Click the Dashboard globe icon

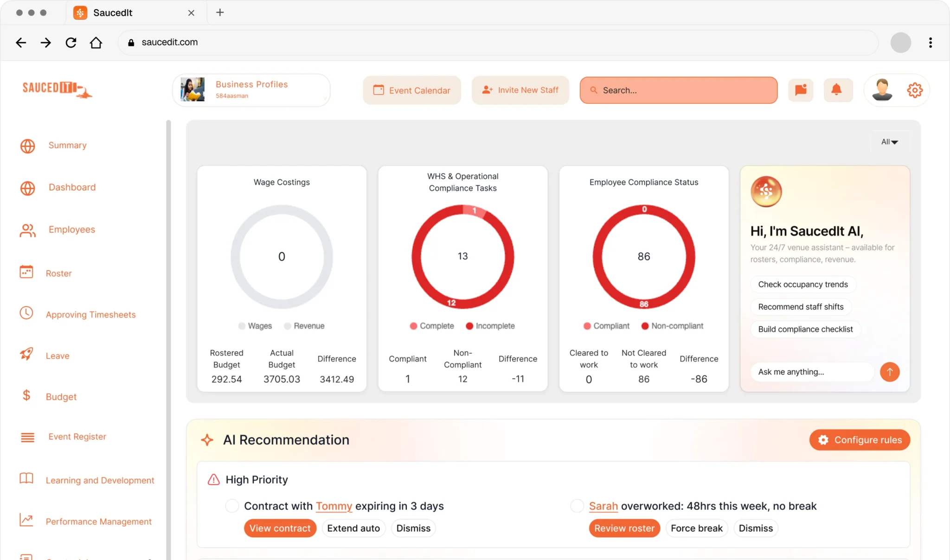click(28, 188)
